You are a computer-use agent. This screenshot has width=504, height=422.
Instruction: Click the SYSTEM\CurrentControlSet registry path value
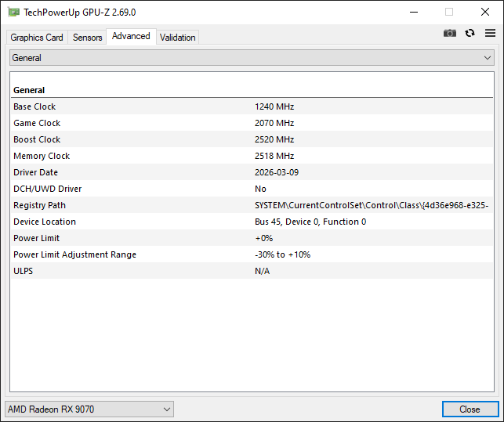(372, 205)
